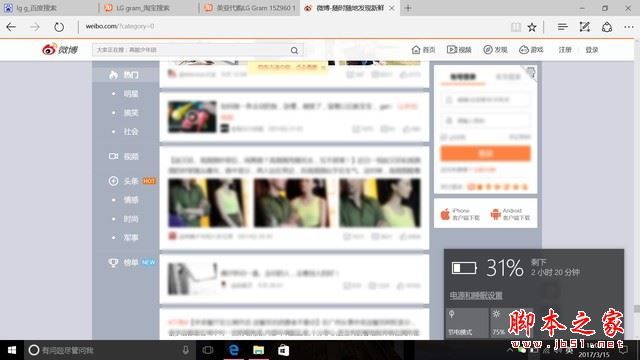Viewport: 640px width, 360px height.
Task: Switch to QR code login corner icon
Action: 530,72
